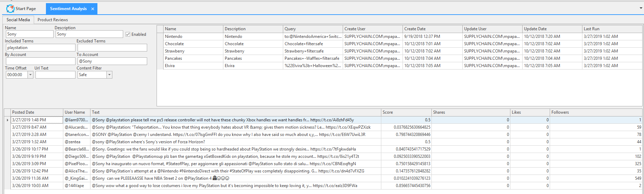Viewport: 644px width, 194px height.
Task: Click the 0.840743541717529 score cell
Action: coord(406,149)
